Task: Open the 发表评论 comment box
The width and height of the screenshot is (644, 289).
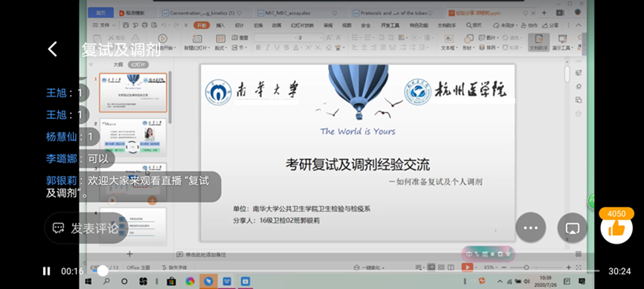Action: point(86,228)
